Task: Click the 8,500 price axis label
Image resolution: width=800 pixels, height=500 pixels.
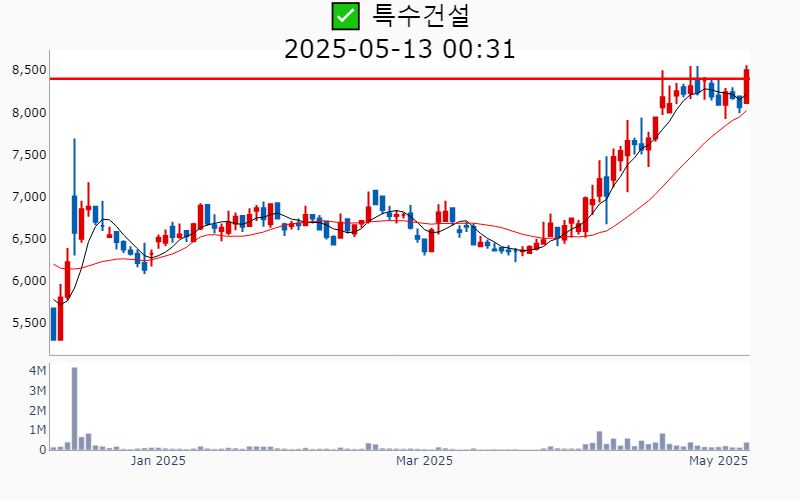Action: click(x=29, y=70)
